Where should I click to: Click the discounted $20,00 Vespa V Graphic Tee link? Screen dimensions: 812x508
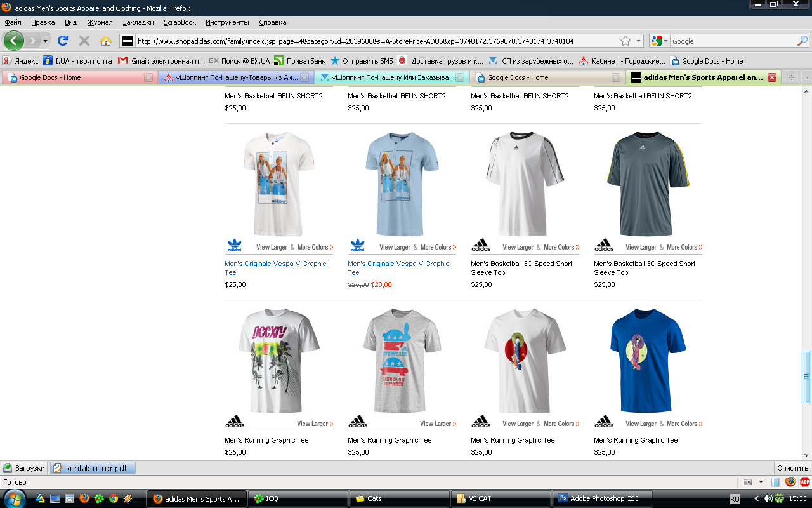click(398, 268)
